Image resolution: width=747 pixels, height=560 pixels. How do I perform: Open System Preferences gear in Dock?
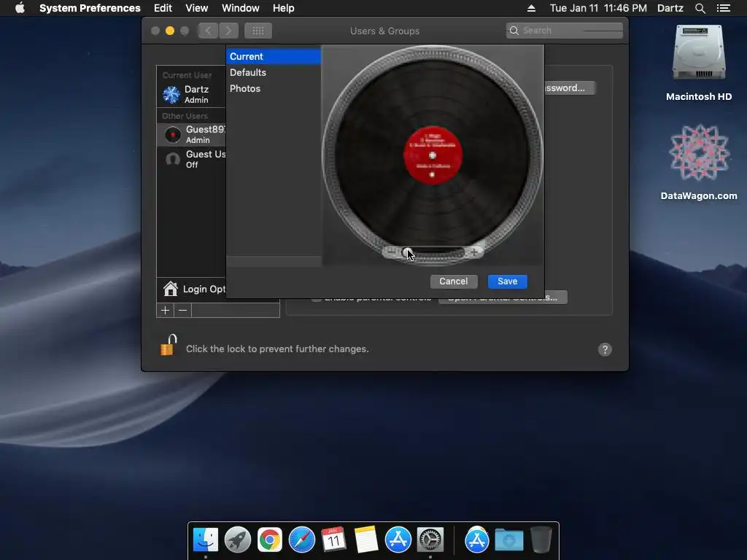point(430,540)
